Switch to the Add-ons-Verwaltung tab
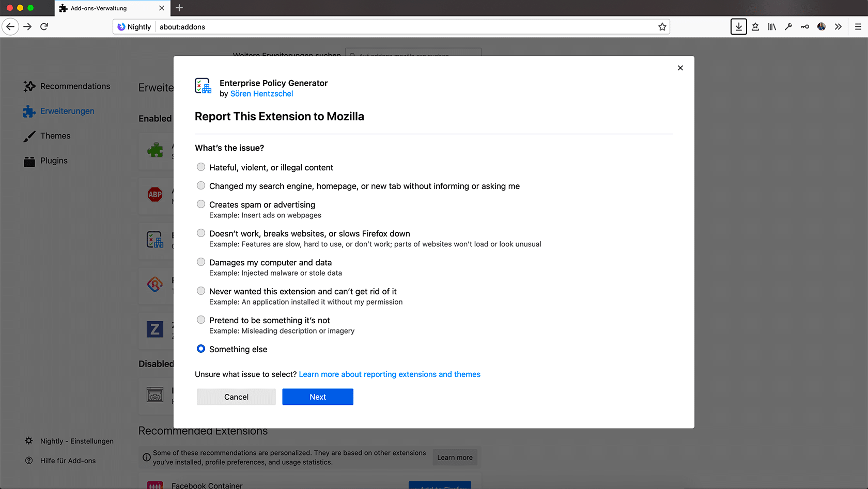The image size is (868, 489). 112,8
